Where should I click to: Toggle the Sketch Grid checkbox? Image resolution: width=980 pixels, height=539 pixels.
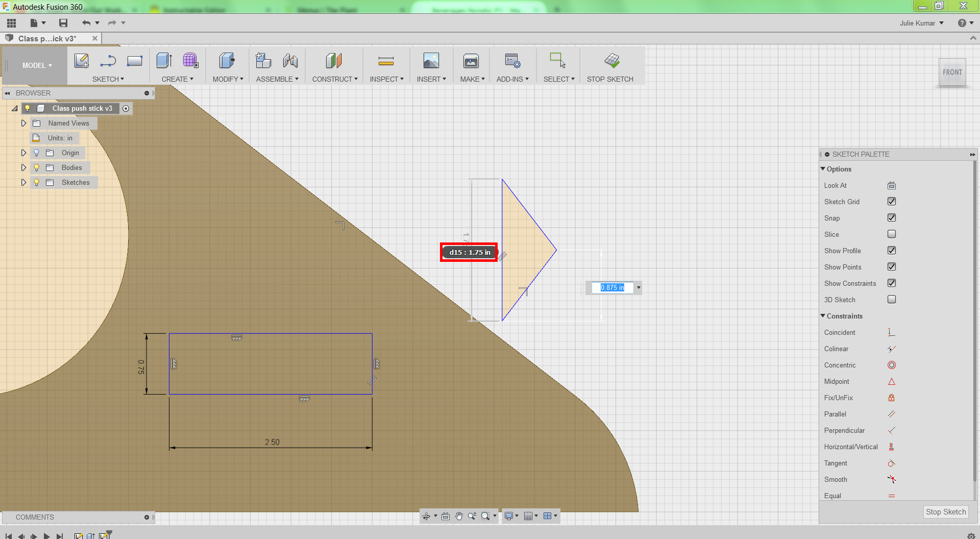(892, 202)
